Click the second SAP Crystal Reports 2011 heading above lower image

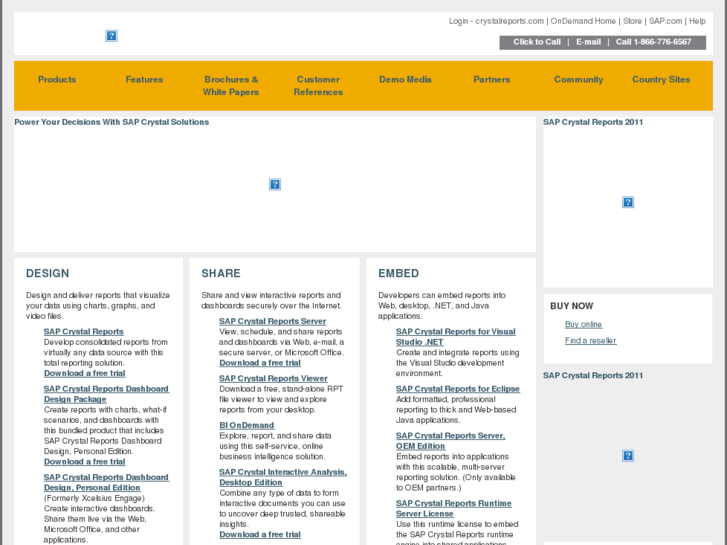coord(593,375)
